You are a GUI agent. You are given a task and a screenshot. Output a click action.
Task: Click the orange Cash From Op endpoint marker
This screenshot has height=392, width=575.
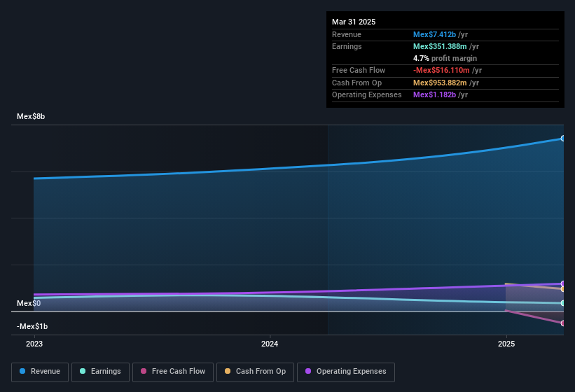pyautogui.click(x=563, y=289)
